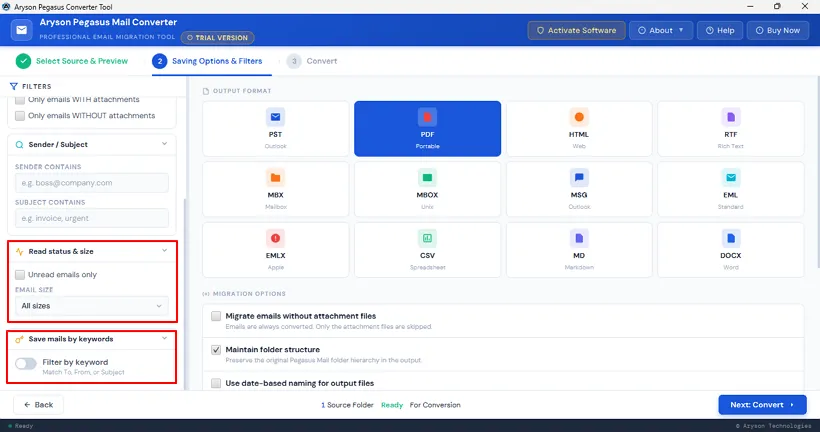
Task: Click 'Match To, From, or Subject' hint text
Action: click(x=83, y=372)
